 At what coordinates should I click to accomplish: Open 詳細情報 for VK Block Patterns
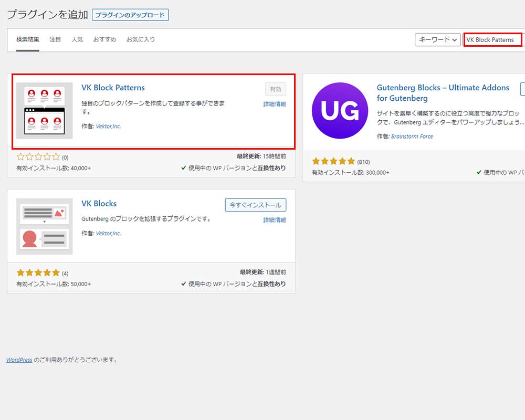pos(275,104)
